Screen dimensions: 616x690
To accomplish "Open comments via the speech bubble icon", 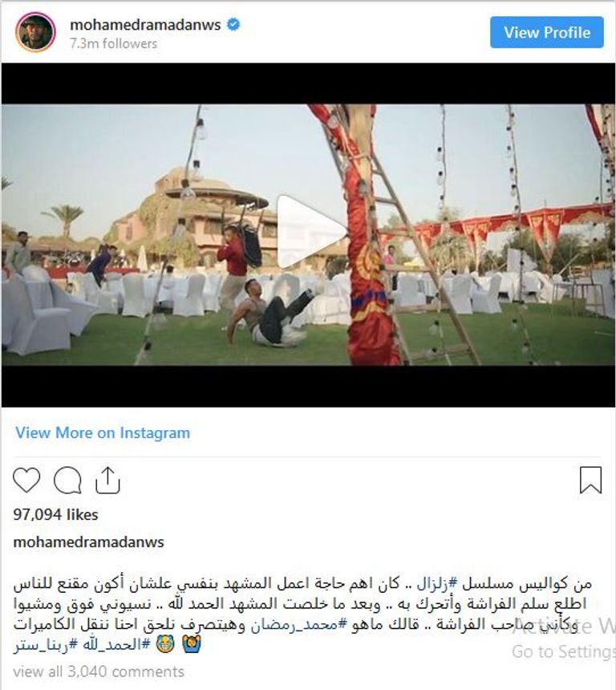I will 67,480.
